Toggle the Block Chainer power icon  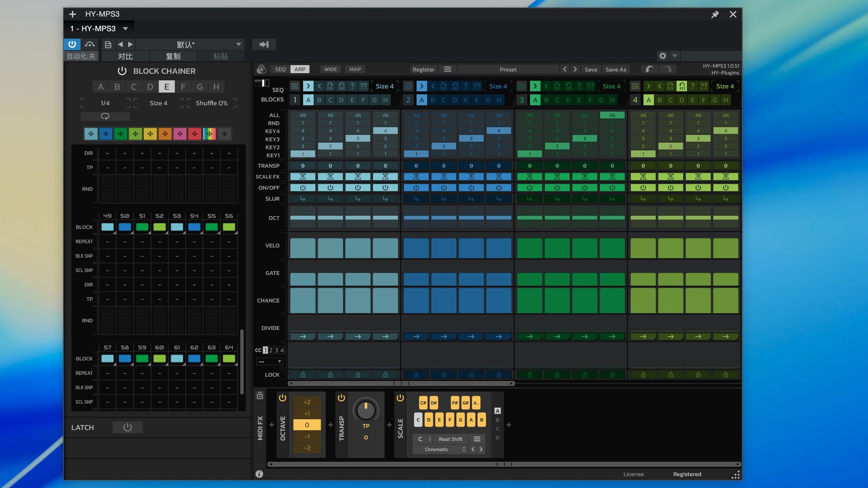(122, 71)
